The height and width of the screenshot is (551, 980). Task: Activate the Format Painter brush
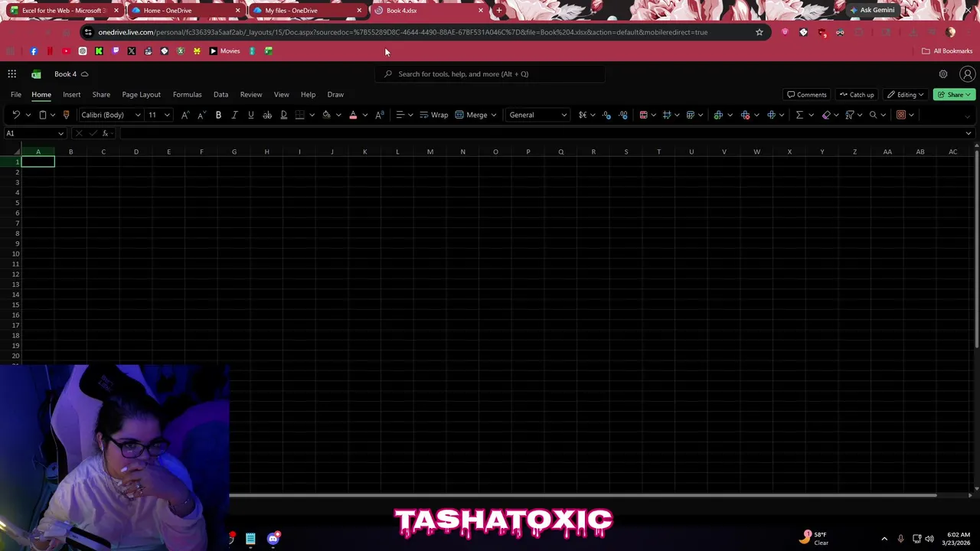coord(66,115)
